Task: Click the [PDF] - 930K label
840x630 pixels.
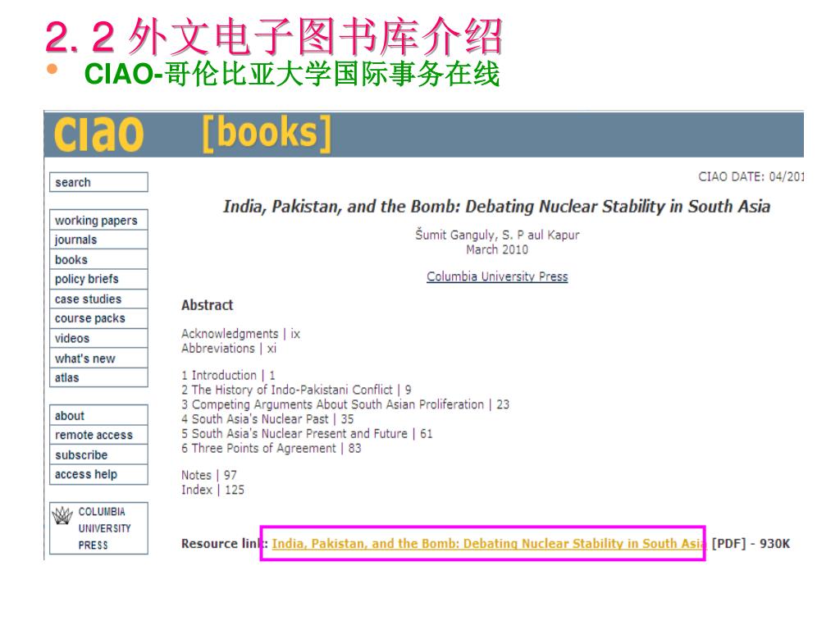Action: (751, 543)
